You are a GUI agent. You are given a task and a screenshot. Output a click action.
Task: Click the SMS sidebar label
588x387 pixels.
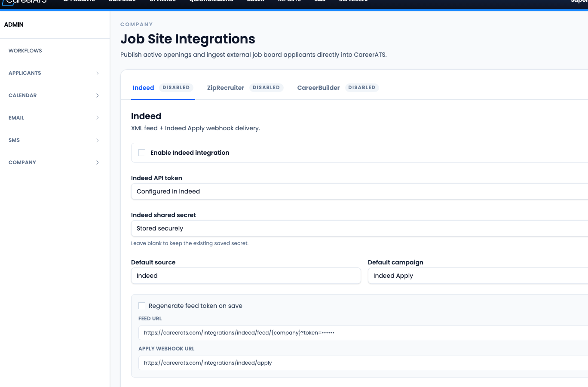14,140
